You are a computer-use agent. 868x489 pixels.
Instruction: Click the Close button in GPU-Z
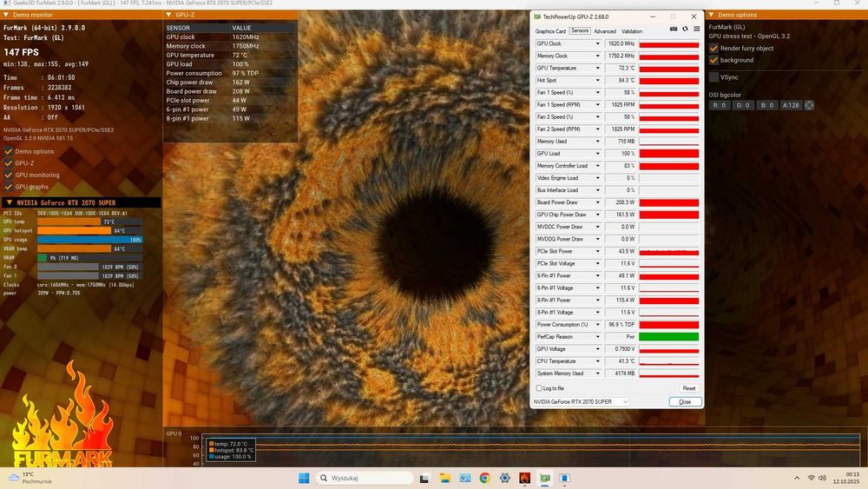coord(685,402)
